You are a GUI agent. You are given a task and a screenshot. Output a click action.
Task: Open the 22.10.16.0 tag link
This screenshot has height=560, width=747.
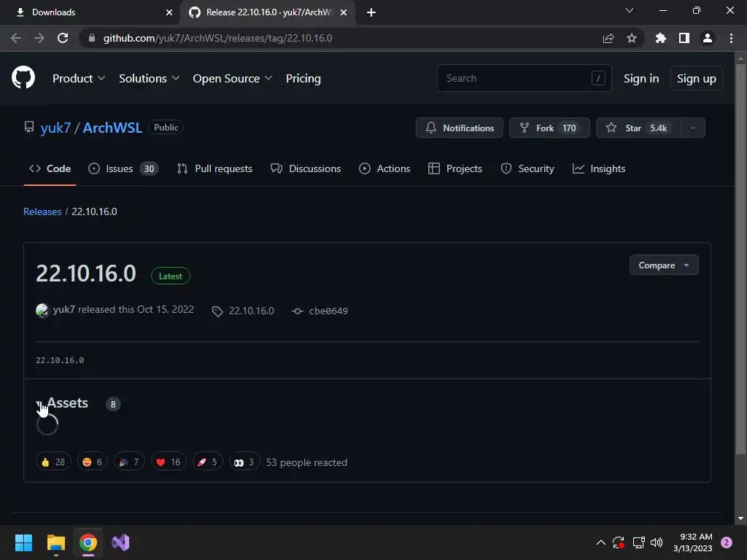[244, 311]
